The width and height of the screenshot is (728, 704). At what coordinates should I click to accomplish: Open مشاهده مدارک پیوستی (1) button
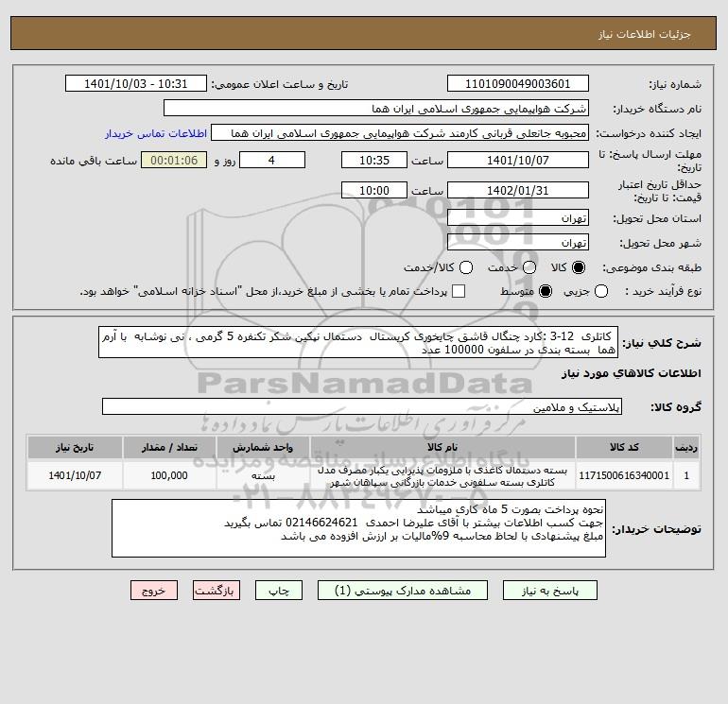(x=403, y=591)
